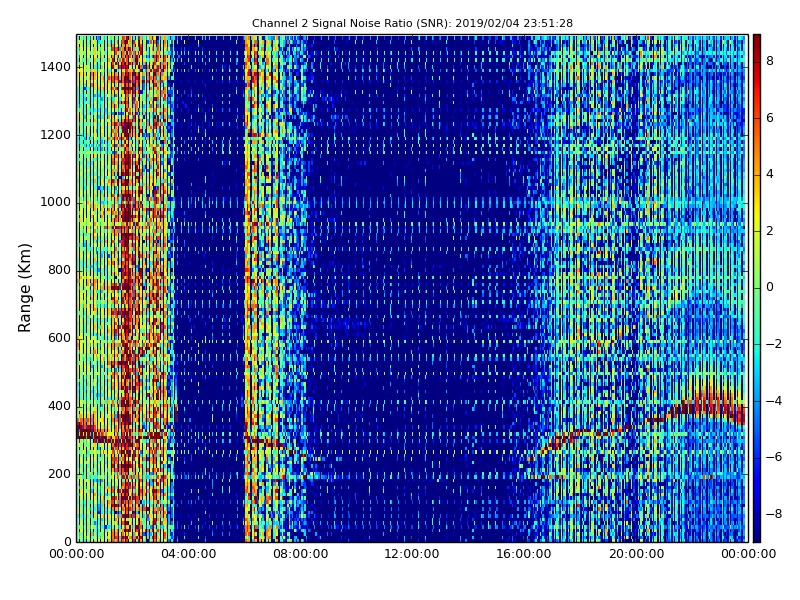
Task: Click the colorbar tick label '−6'
Action: 774,457
